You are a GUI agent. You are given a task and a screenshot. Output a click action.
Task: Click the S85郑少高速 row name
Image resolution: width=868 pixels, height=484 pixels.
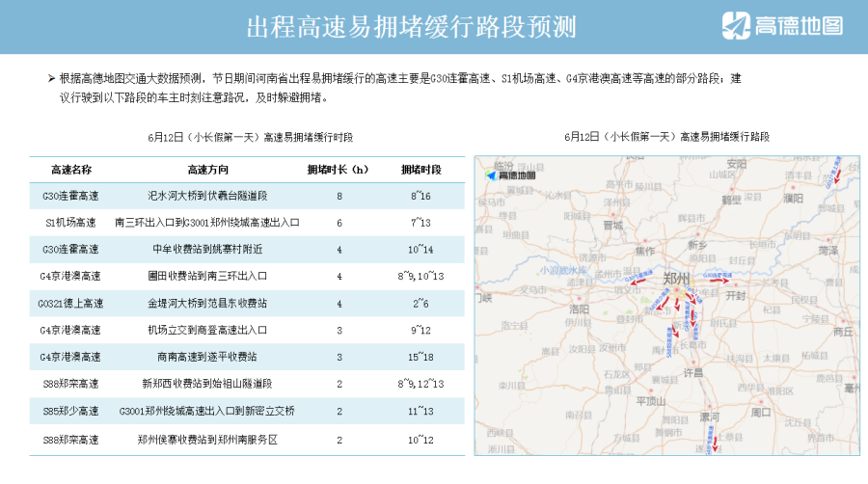point(71,411)
